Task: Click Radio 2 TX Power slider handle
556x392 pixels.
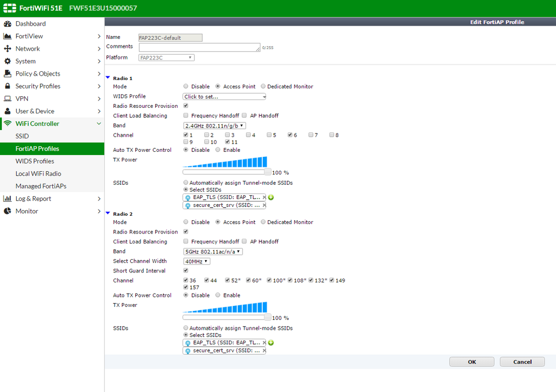Action: tap(268, 317)
